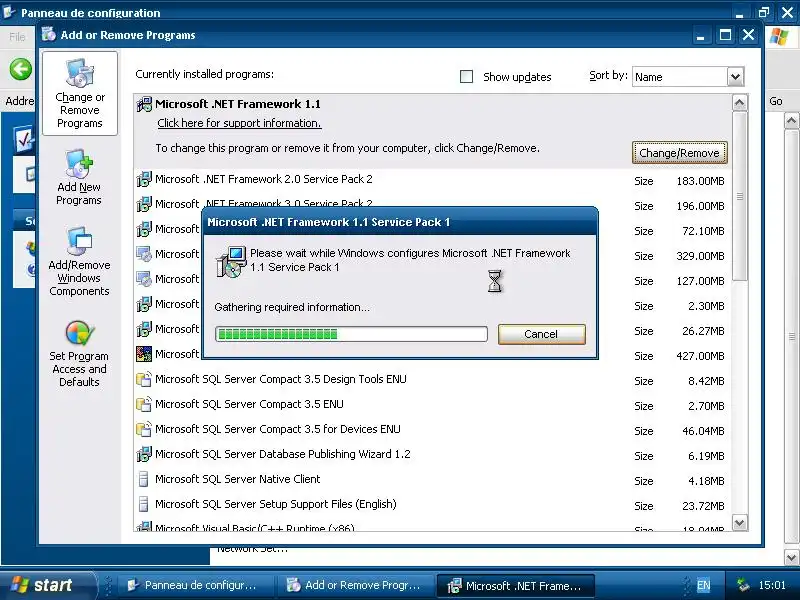Click icon of SQL Server Compact 3.5 ENU
800x600 pixels.
point(144,404)
